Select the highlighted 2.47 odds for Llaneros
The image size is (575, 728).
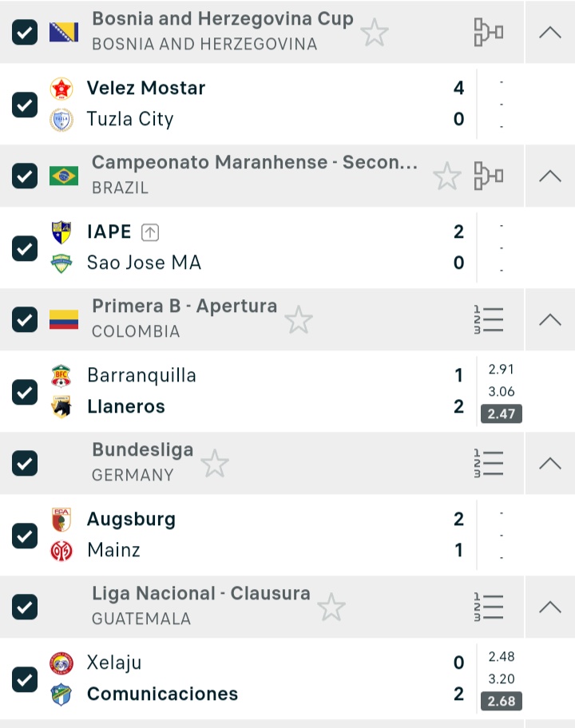click(502, 413)
